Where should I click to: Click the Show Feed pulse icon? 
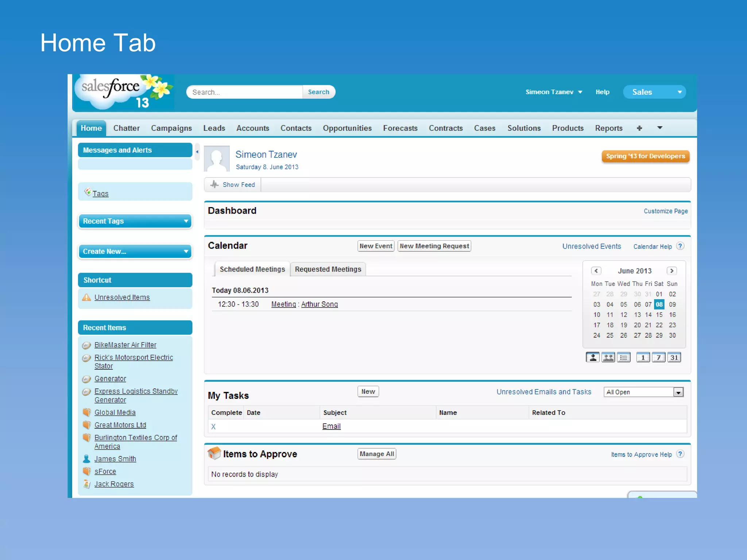(214, 184)
